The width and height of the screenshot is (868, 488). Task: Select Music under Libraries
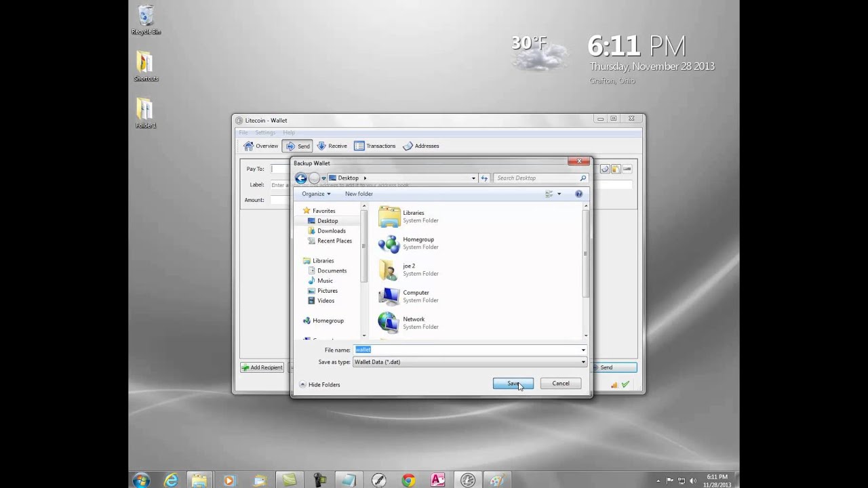point(320,281)
